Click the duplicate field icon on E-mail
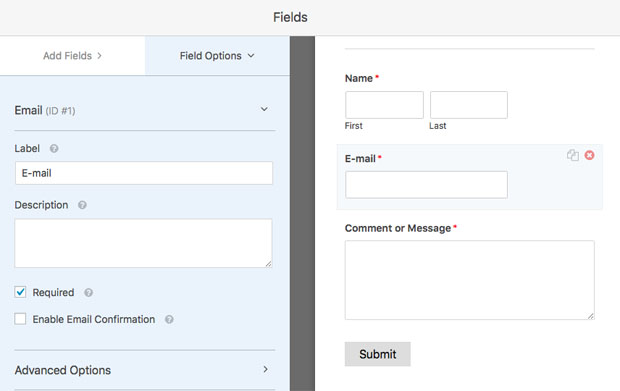Screen dimensions: 620x391 (x=573, y=155)
